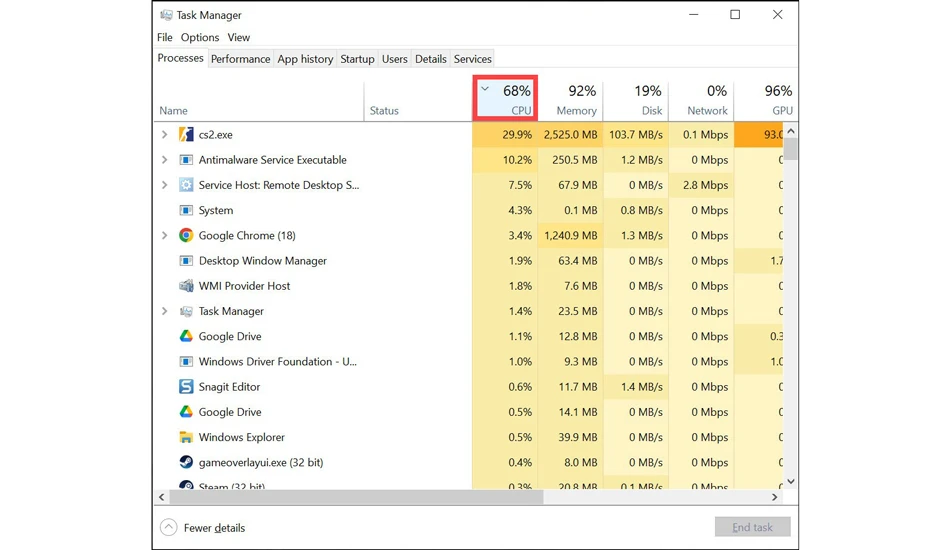Click the Google Chrome icon

[186, 235]
